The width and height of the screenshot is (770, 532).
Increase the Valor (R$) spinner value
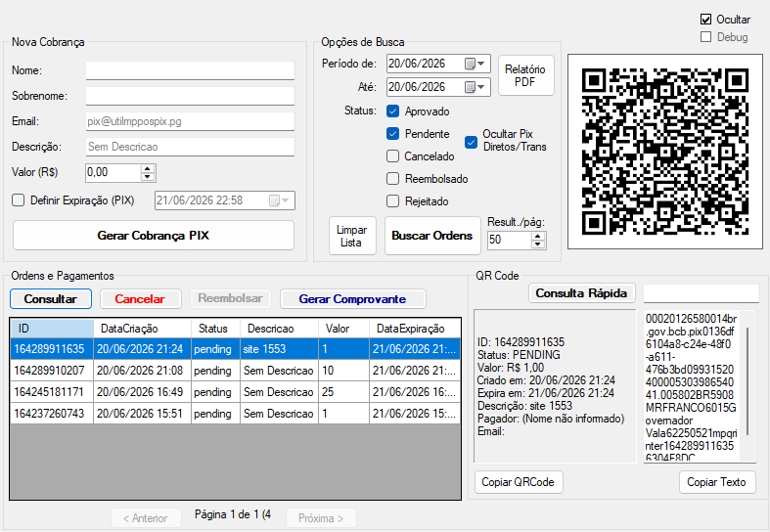click(148, 168)
